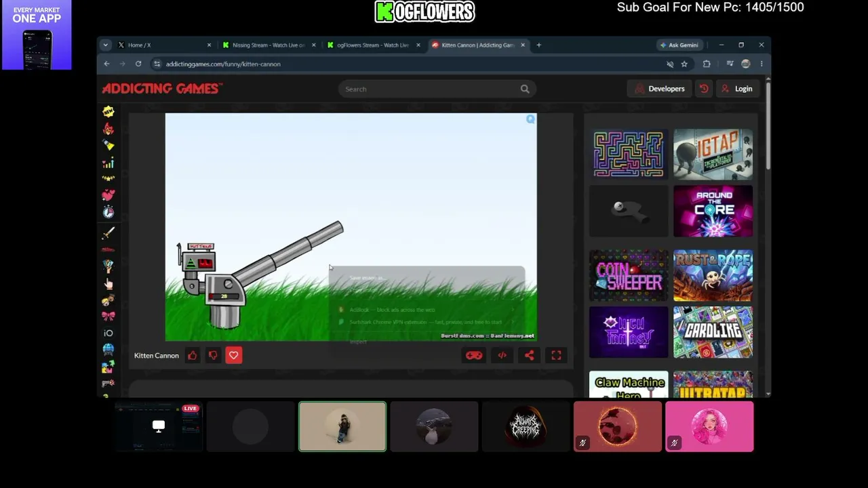
Task: Dislike Kitten Cannon with the thumbs down
Action: 213,355
